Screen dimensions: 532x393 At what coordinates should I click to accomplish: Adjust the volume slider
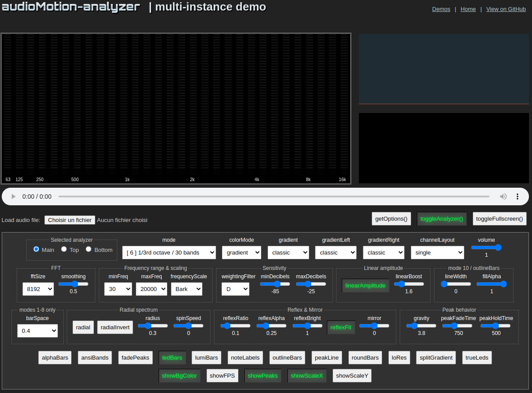486,247
